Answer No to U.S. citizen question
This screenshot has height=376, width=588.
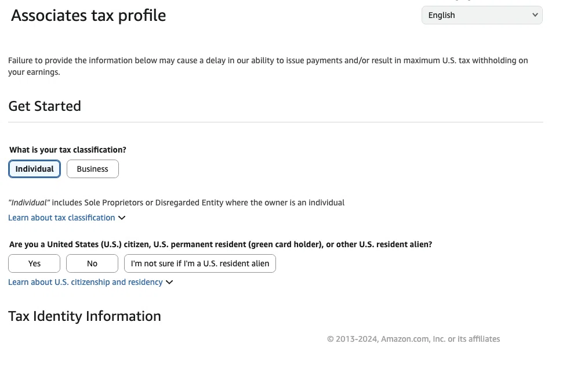(x=92, y=263)
